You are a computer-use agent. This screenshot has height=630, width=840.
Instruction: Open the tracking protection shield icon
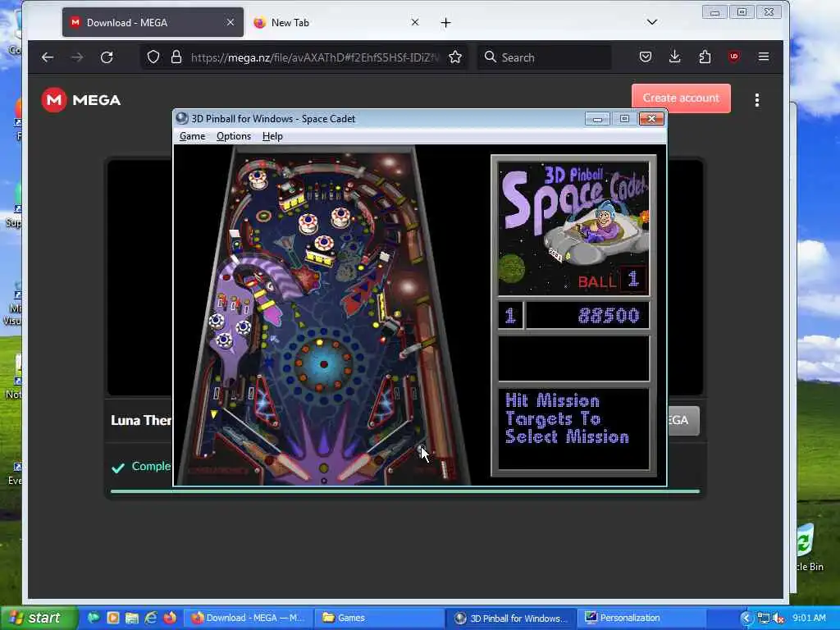[153, 57]
